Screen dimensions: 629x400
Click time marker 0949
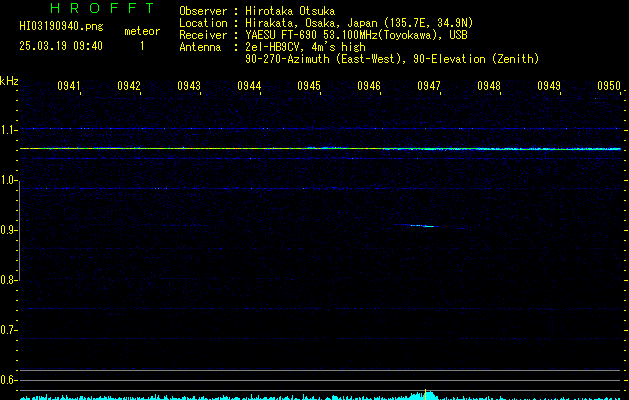[x=548, y=86]
